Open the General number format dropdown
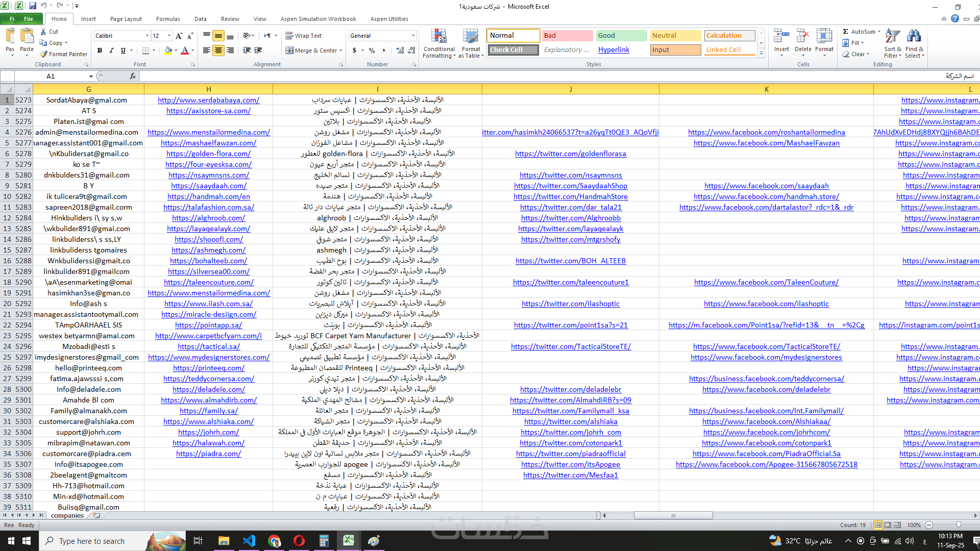980x551 pixels. pos(413,36)
